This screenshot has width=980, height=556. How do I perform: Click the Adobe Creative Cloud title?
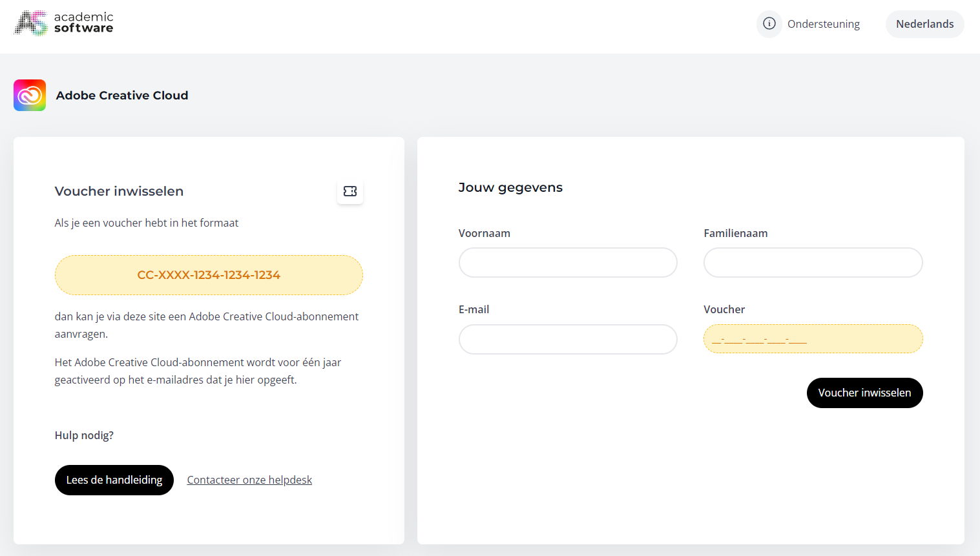coord(122,96)
